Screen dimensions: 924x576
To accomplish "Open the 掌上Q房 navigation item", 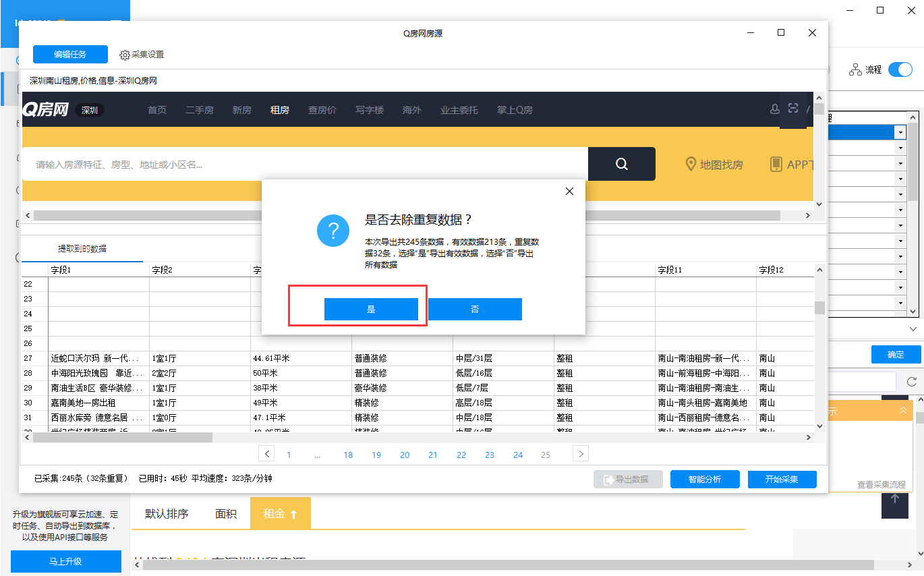I will click(x=515, y=110).
